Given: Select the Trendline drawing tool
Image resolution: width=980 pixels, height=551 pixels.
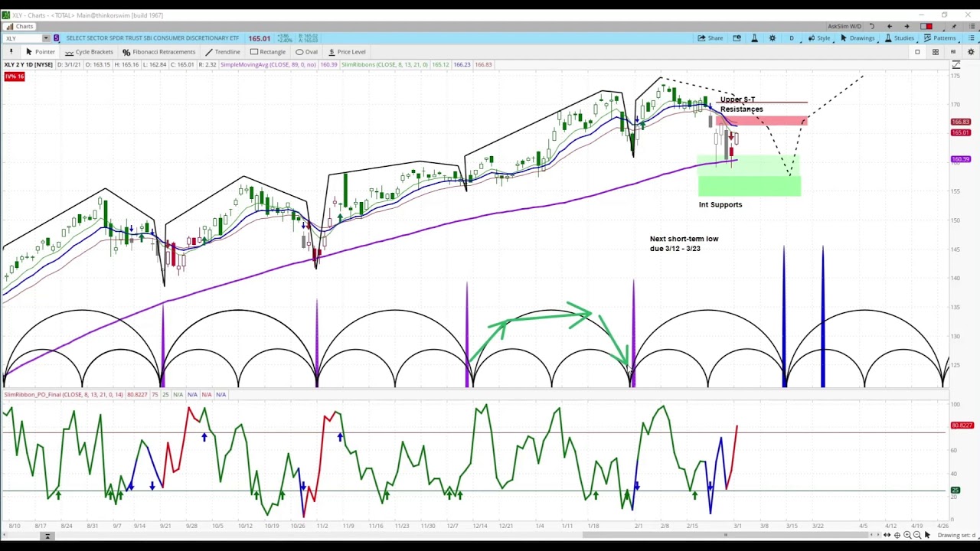Looking at the screenshot, I should tap(222, 52).
